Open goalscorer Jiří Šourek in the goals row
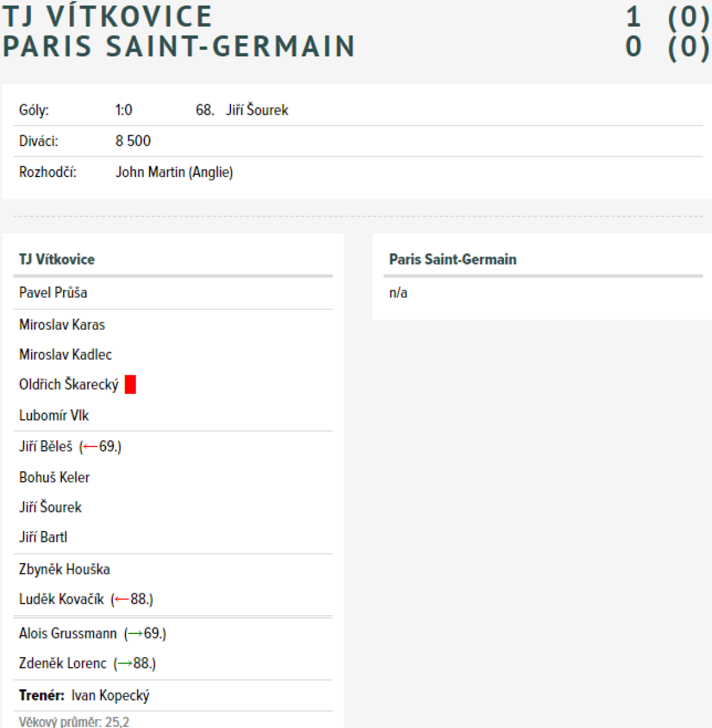 click(257, 110)
